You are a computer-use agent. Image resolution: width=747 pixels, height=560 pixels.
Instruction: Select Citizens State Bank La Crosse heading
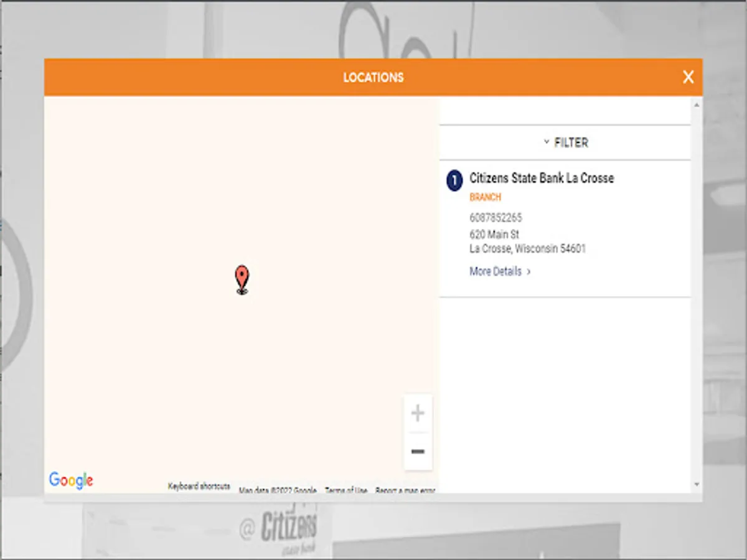pos(542,178)
